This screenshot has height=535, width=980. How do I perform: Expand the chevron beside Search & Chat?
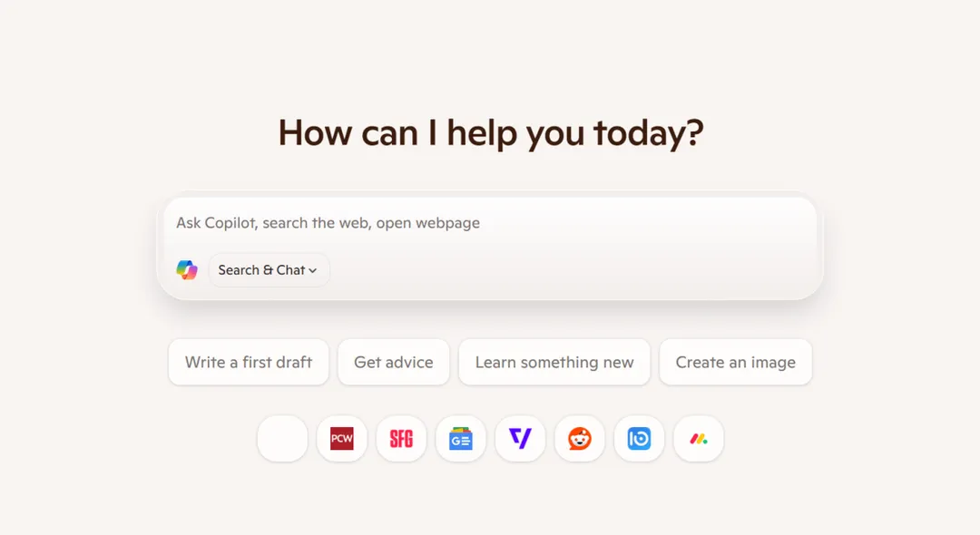point(313,270)
